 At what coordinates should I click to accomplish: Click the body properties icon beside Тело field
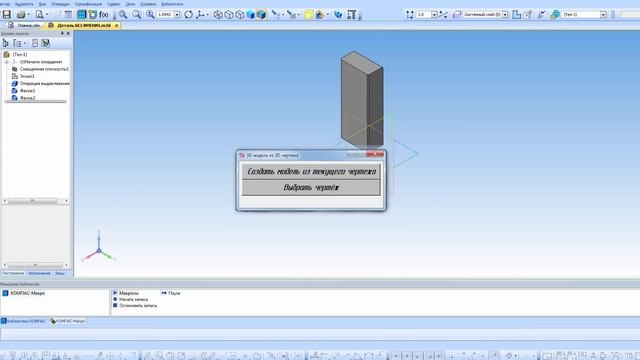coord(555,15)
